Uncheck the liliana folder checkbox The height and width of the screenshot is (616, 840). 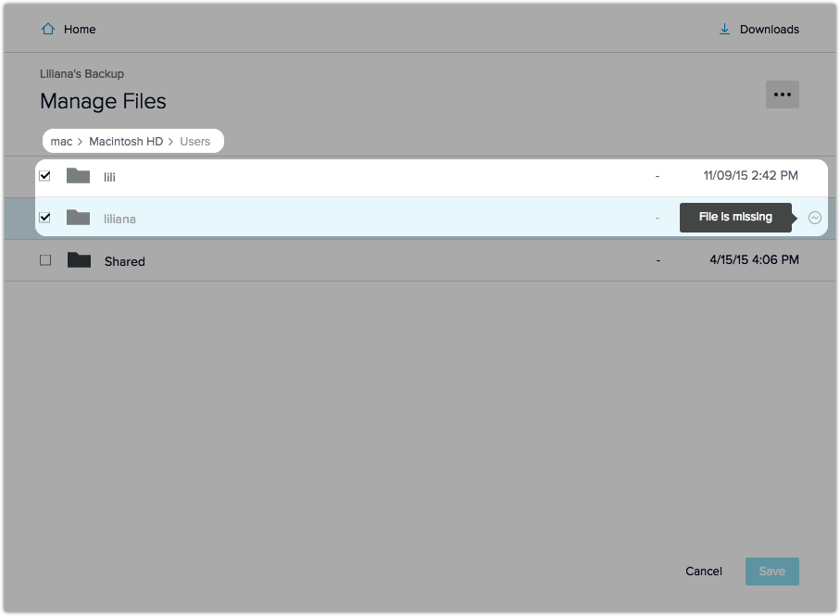pos(45,218)
